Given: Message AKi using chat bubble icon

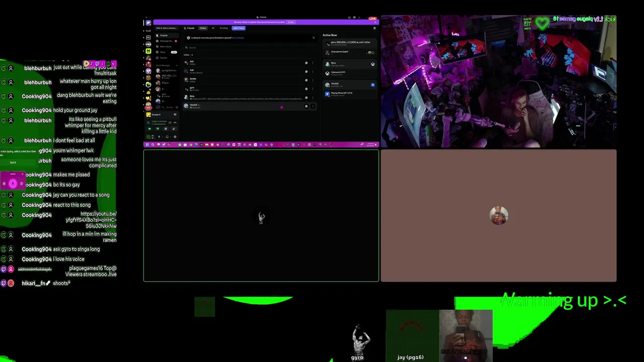Looking at the screenshot, I should (x=306, y=63).
